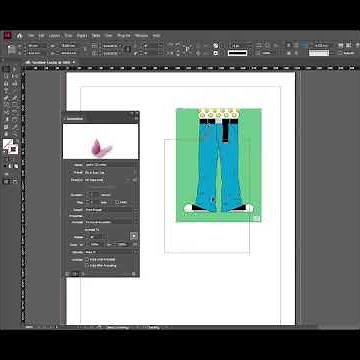
Task: Select the blue jeans artwork on the page
Action: (x=219, y=166)
